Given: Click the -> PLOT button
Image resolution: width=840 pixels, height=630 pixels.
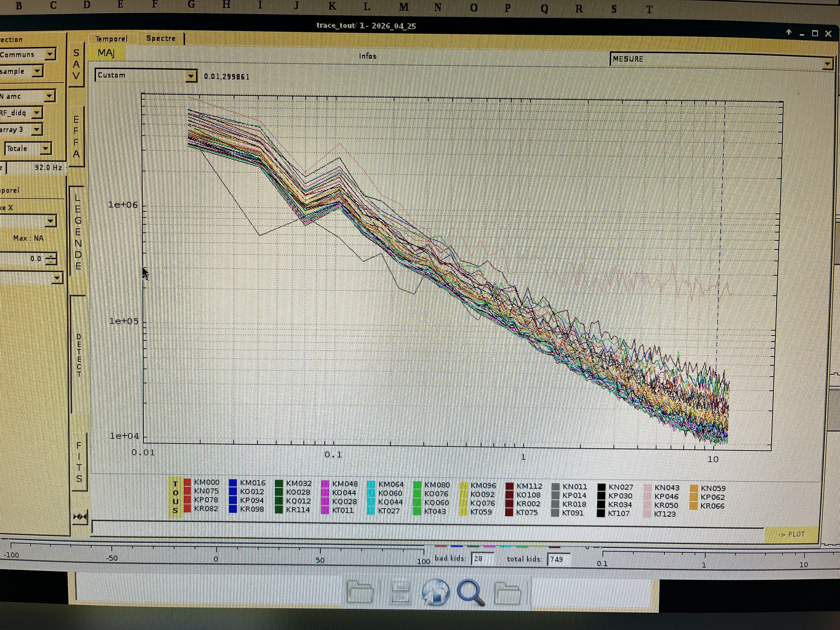Looking at the screenshot, I should point(791,534).
